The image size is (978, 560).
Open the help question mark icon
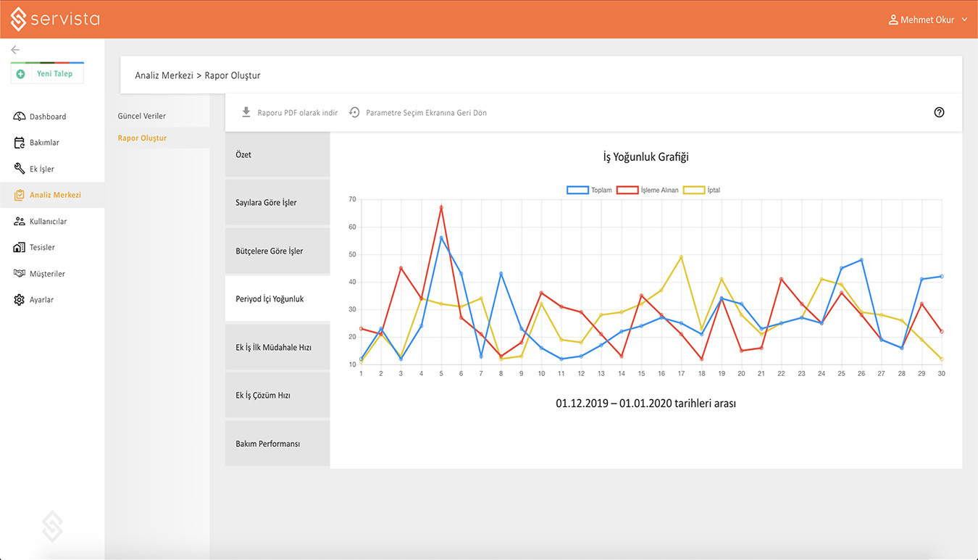point(939,112)
